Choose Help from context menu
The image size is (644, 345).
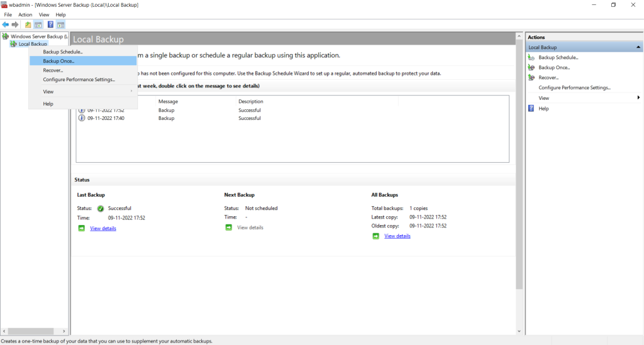tap(83, 104)
